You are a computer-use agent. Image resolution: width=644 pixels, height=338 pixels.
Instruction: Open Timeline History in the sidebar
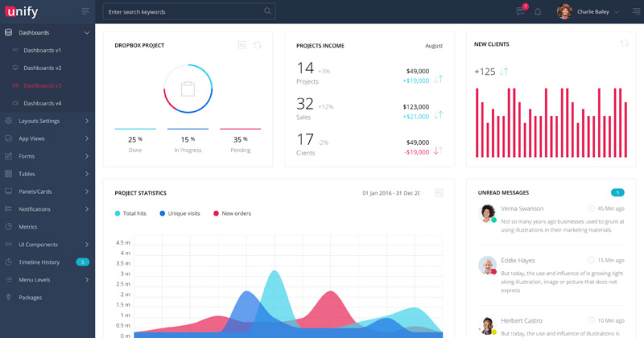pyautogui.click(x=39, y=262)
